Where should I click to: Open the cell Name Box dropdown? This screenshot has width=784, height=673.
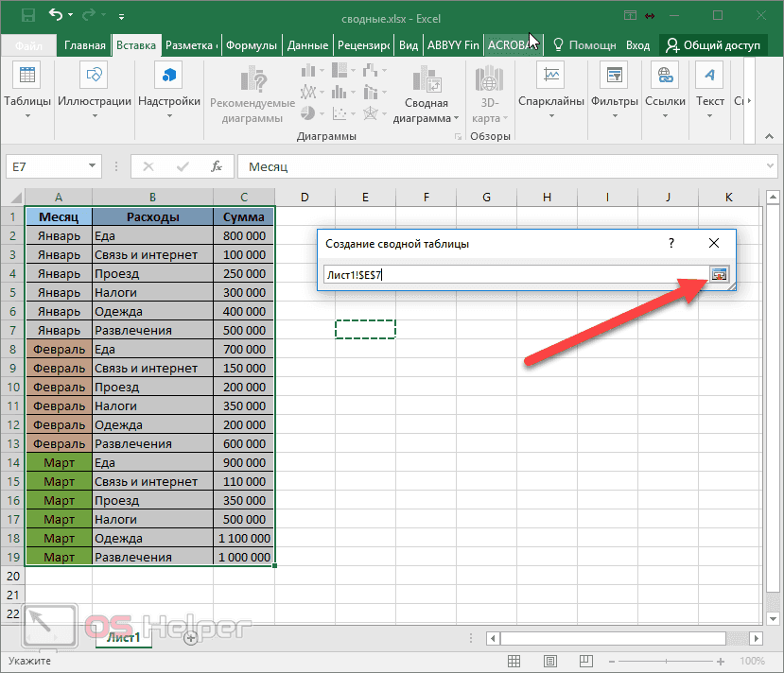coord(91,165)
